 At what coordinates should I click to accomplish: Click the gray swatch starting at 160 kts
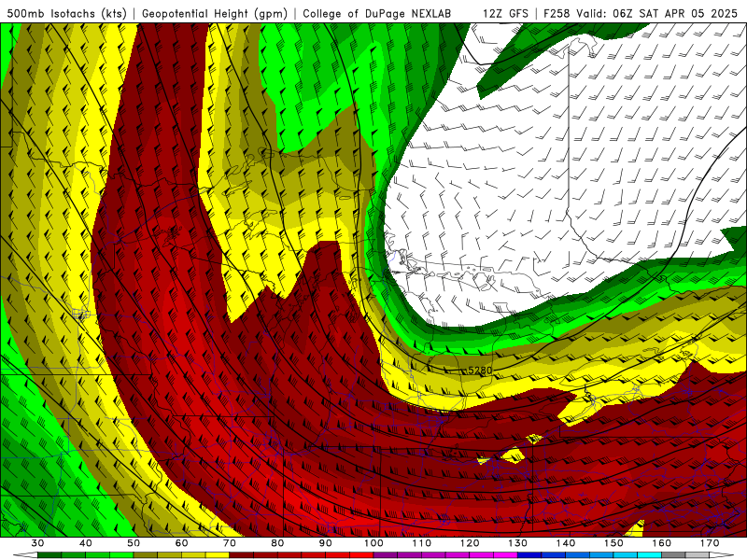point(673,555)
